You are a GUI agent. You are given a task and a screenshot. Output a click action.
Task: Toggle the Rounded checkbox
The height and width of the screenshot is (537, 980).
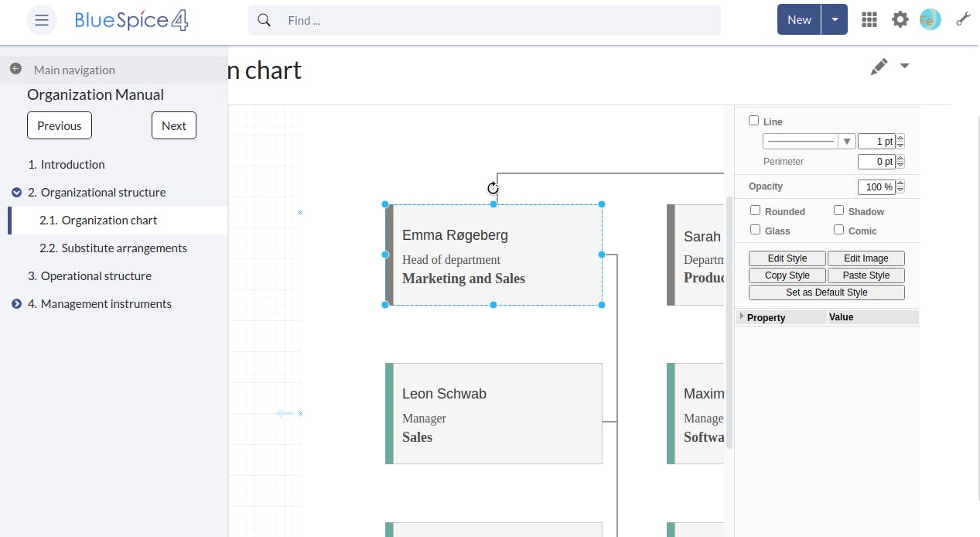click(756, 210)
